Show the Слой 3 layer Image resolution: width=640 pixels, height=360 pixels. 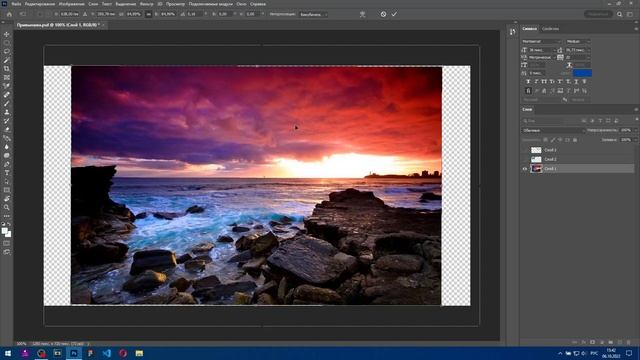pyautogui.click(x=525, y=150)
